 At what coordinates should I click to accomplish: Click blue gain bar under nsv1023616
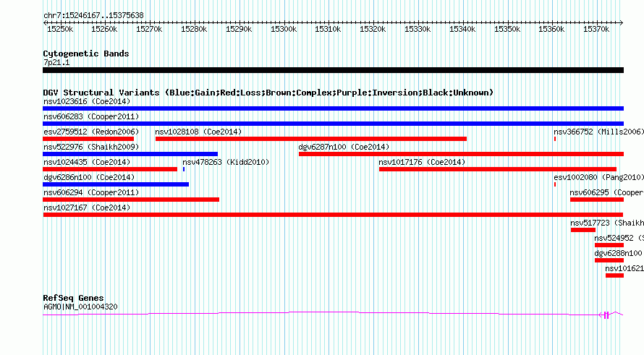coord(333,108)
